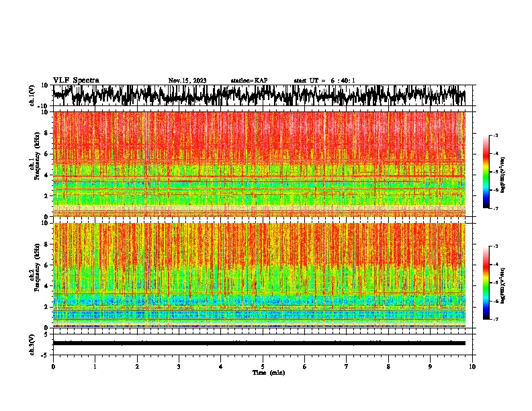The height and width of the screenshot is (411, 532).
Task: Click the "station=KAP" header label
Action: [x=249, y=81]
